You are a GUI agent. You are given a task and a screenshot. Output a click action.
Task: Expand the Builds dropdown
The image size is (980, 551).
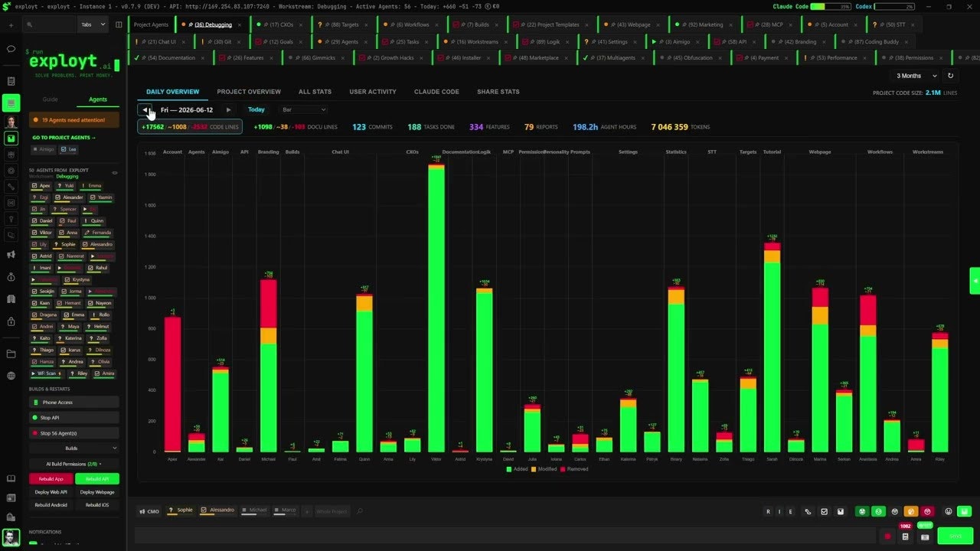tap(74, 448)
